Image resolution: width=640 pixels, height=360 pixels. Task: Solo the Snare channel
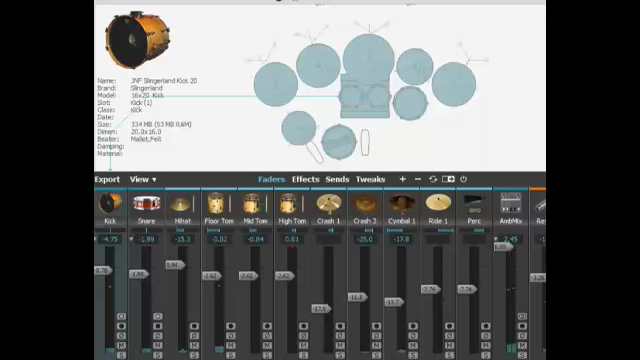158,356
